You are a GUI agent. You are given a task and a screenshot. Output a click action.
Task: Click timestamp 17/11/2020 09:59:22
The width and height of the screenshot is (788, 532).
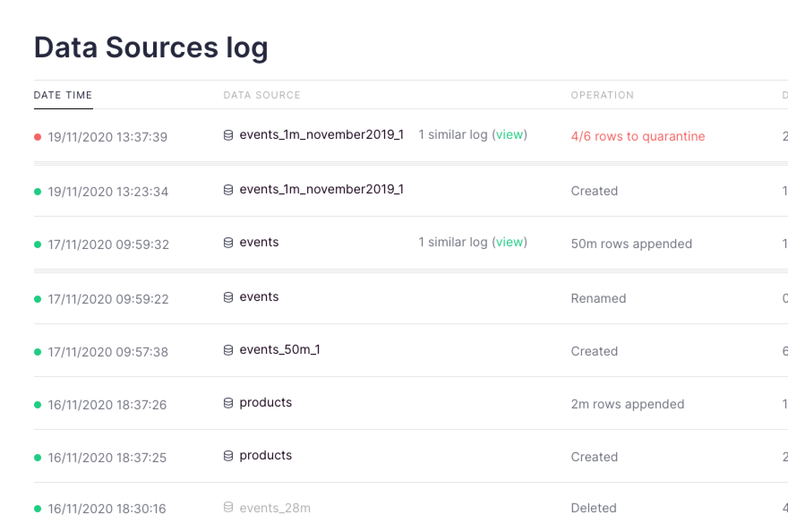tap(108, 299)
